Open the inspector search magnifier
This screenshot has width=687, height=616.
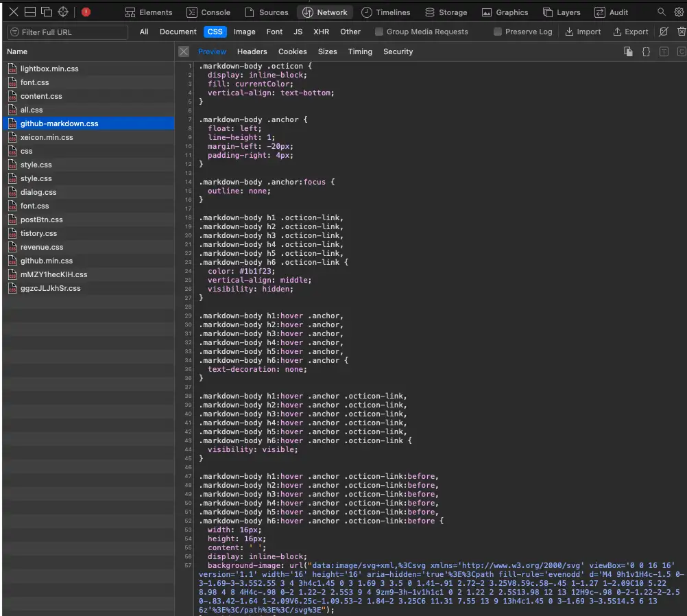[662, 12]
